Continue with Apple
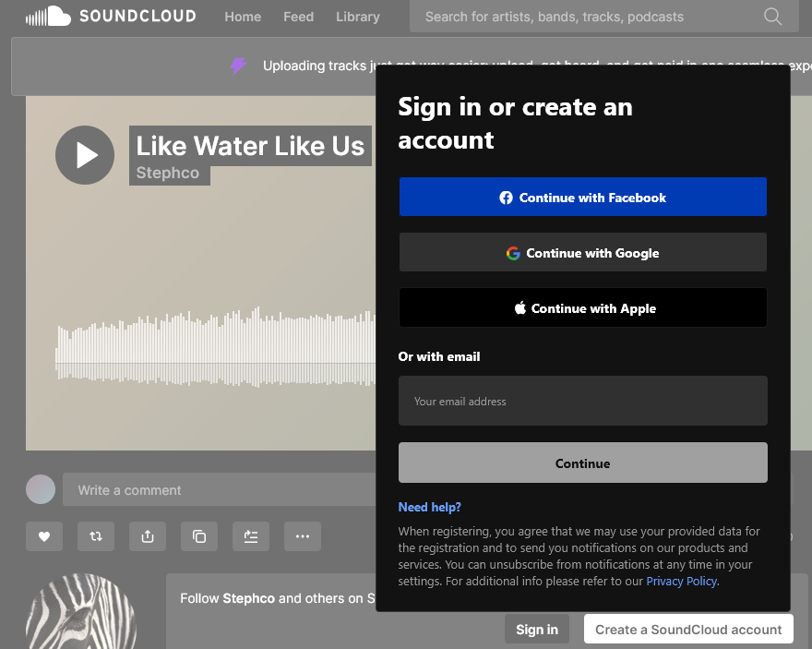812x649 pixels. [582, 307]
